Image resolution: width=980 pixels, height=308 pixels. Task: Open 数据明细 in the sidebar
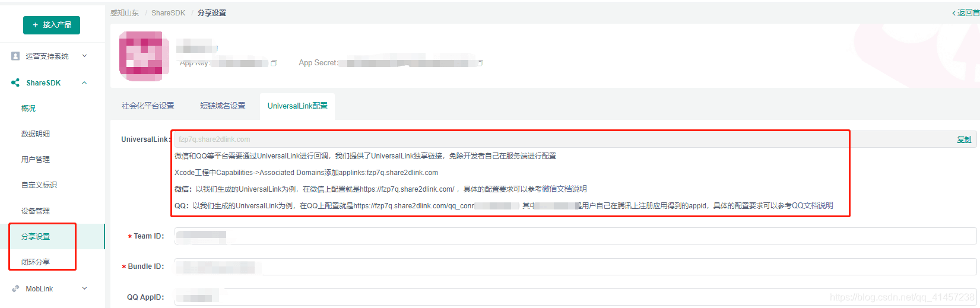(36, 134)
